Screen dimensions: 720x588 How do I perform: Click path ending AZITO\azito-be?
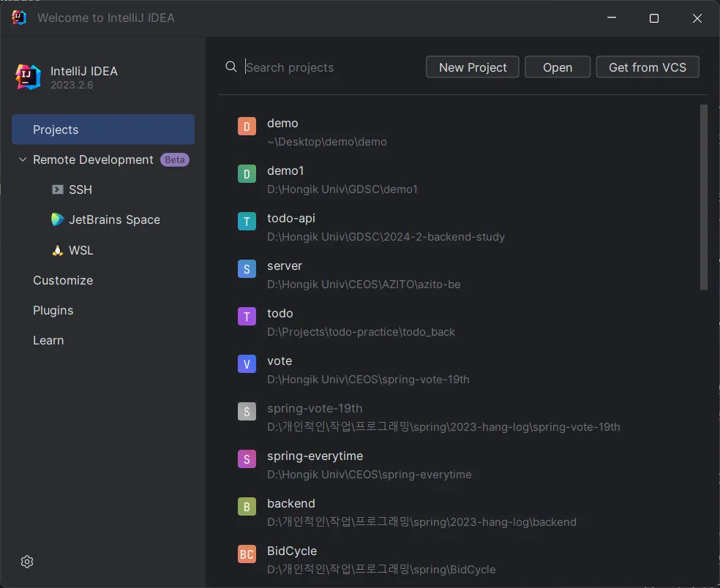point(364,284)
